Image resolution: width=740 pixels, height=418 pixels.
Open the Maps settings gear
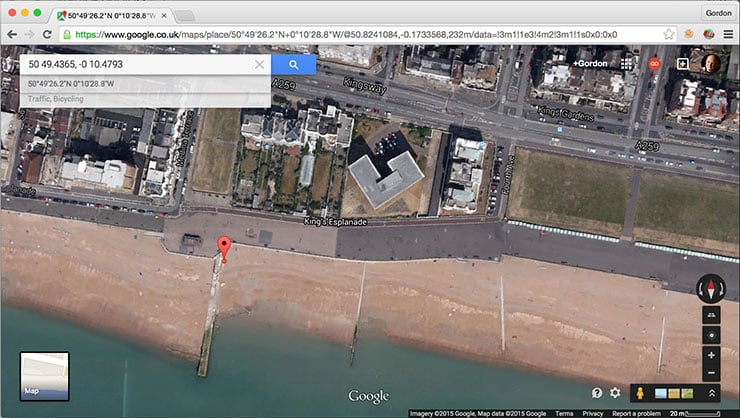tap(615, 394)
